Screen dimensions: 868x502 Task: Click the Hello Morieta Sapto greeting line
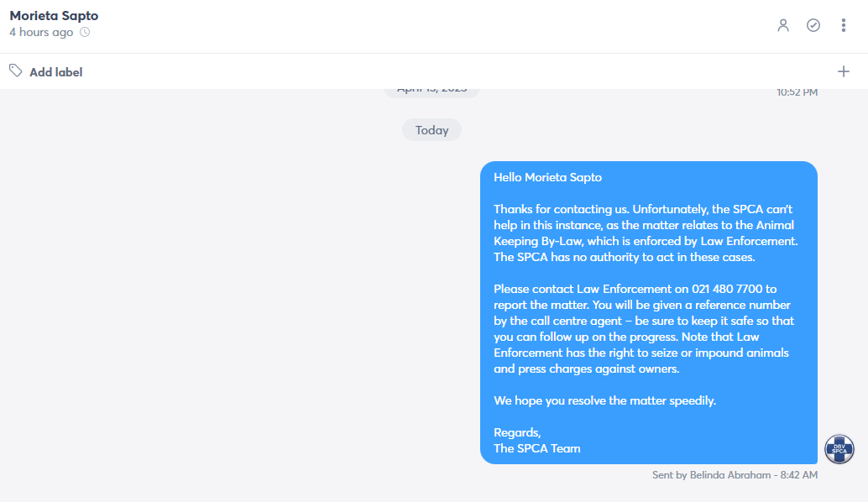click(547, 177)
